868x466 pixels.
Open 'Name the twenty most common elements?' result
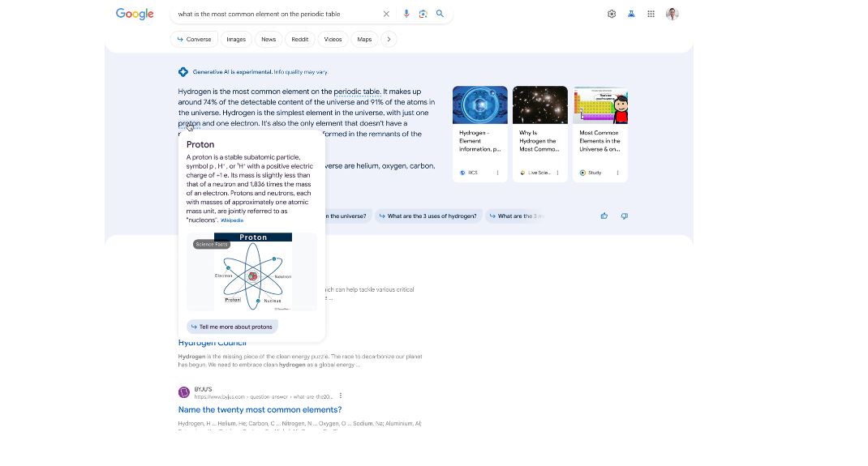tap(260, 410)
